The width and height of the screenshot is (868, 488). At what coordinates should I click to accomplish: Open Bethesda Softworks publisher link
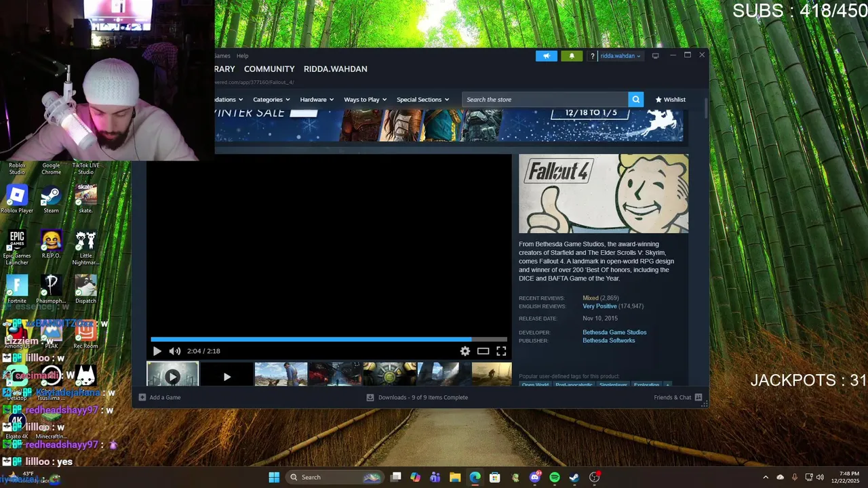[x=609, y=340]
